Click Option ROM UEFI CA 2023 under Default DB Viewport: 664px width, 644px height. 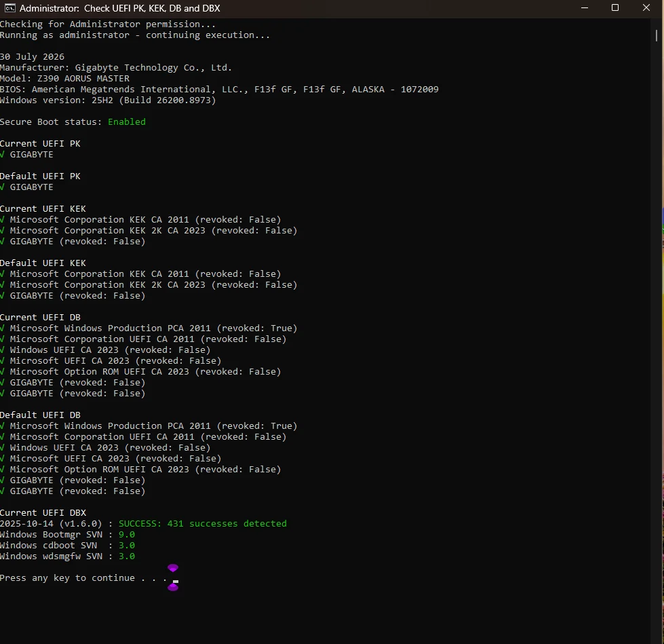tap(145, 470)
